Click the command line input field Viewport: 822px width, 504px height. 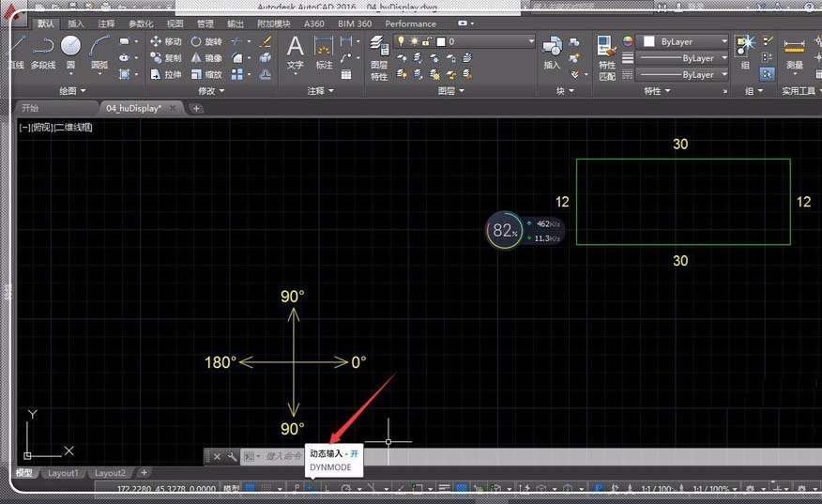pos(282,456)
